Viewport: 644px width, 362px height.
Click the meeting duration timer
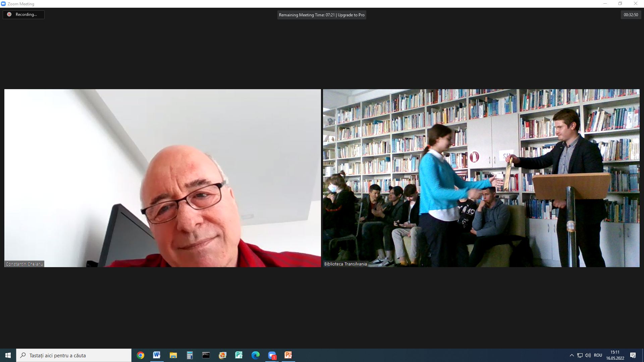click(x=631, y=15)
